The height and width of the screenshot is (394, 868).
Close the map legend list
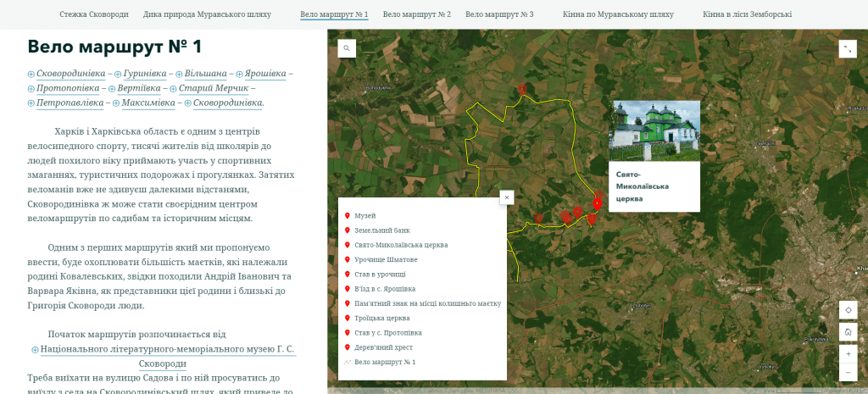pyautogui.click(x=507, y=197)
